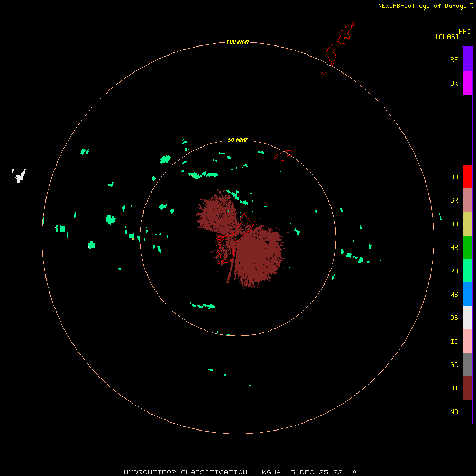Click the WS legend label
The height and width of the screenshot is (476, 476).
tap(454, 294)
